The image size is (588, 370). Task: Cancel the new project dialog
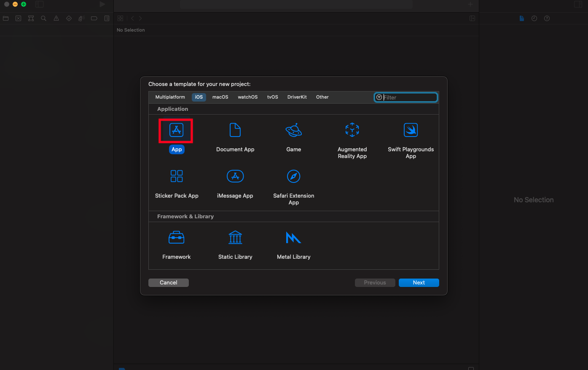click(x=169, y=283)
